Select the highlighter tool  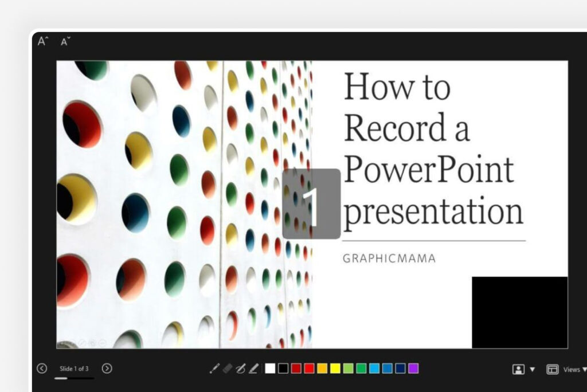click(255, 369)
